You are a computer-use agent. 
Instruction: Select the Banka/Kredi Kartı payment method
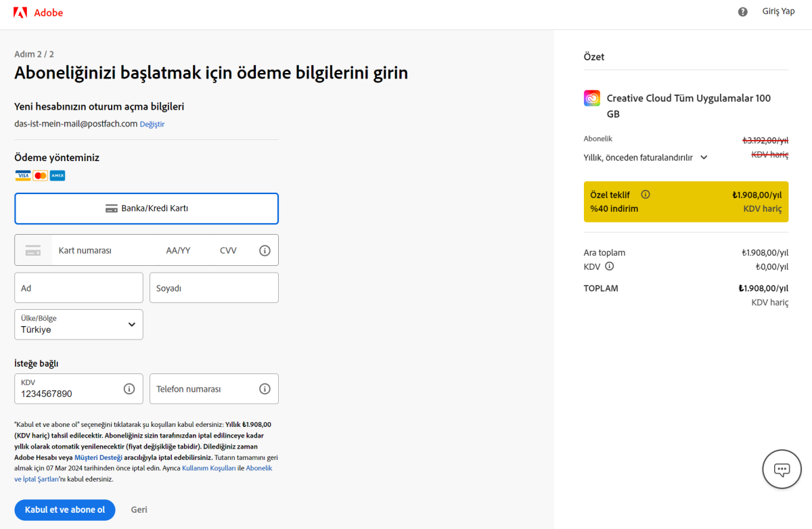coord(146,208)
